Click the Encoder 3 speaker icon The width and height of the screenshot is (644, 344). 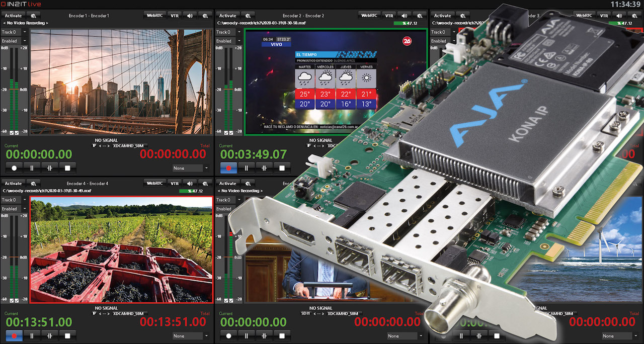(619, 16)
